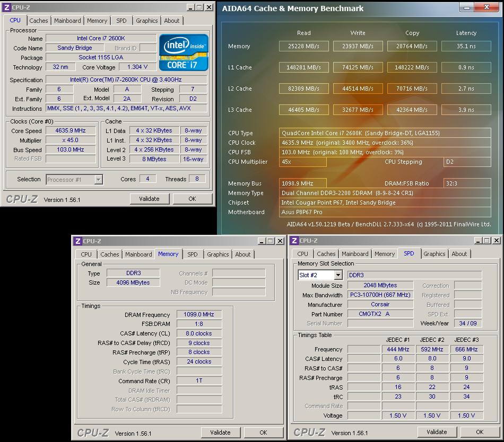Click Memory Bus 1098.9 MHz field
504x442 pixels.
(303, 183)
